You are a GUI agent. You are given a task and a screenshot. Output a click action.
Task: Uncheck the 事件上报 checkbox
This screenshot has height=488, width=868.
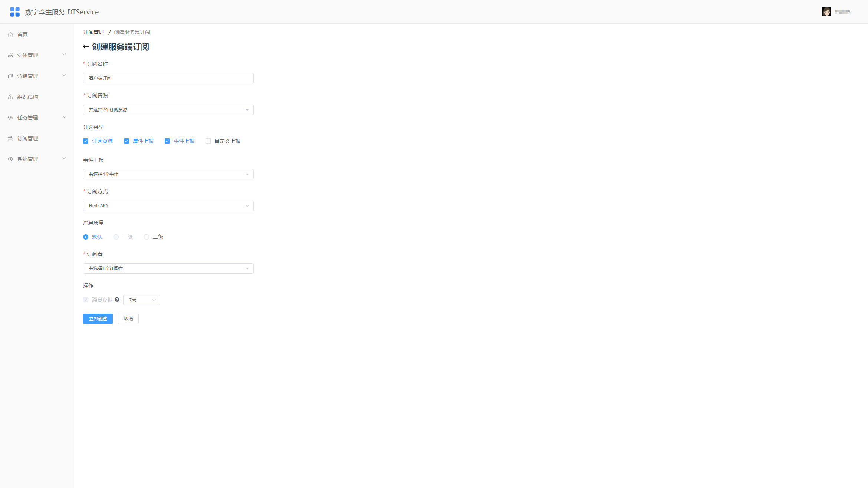167,141
